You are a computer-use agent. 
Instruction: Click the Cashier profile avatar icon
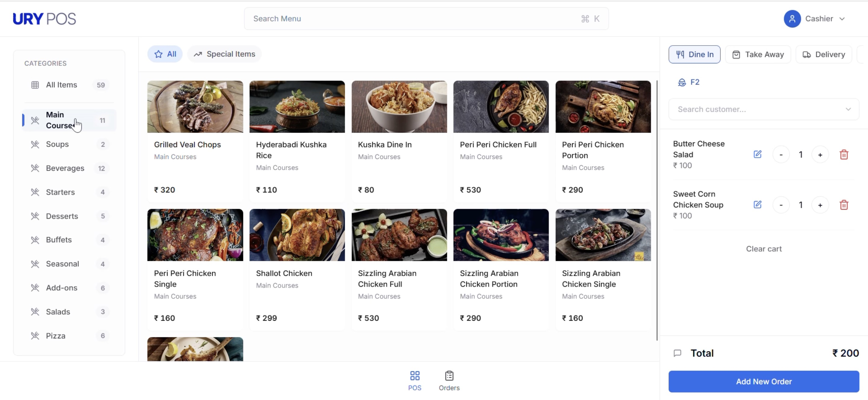click(792, 18)
